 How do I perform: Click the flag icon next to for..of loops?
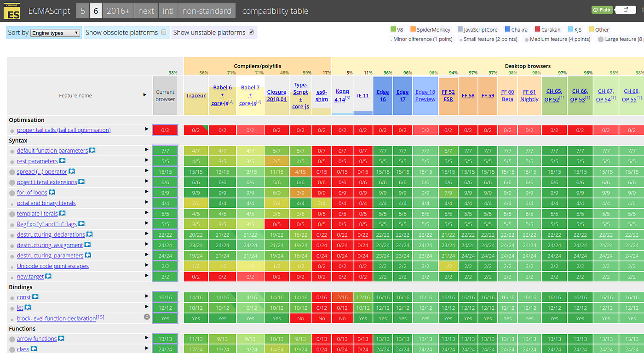52,192
